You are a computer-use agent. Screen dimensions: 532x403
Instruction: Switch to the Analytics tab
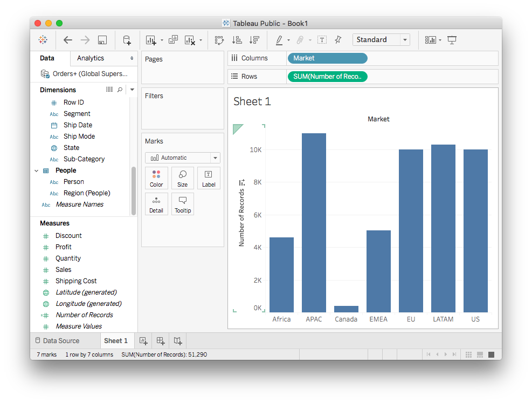coord(91,58)
